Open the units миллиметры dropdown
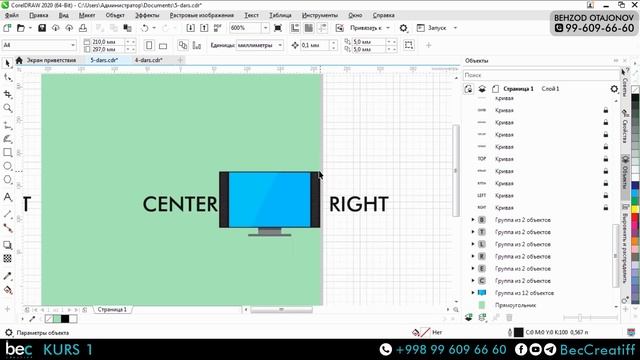Image resolution: width=640 pixels, height=360 pixels. pos(280,45)
